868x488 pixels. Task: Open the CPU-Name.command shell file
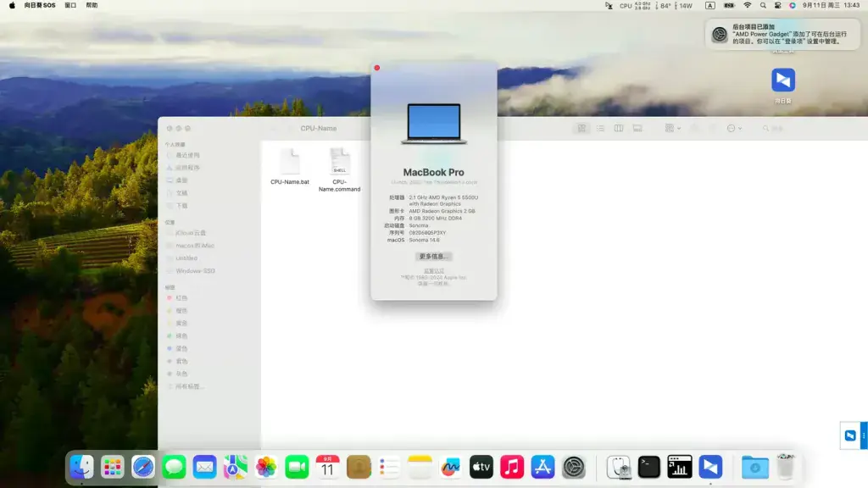point(339,169)
